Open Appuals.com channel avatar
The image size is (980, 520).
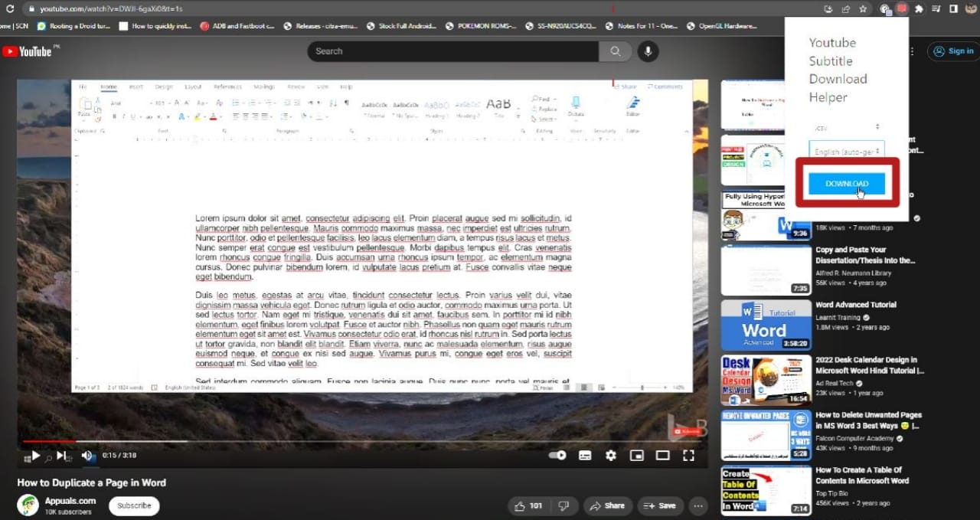point(28,505)
